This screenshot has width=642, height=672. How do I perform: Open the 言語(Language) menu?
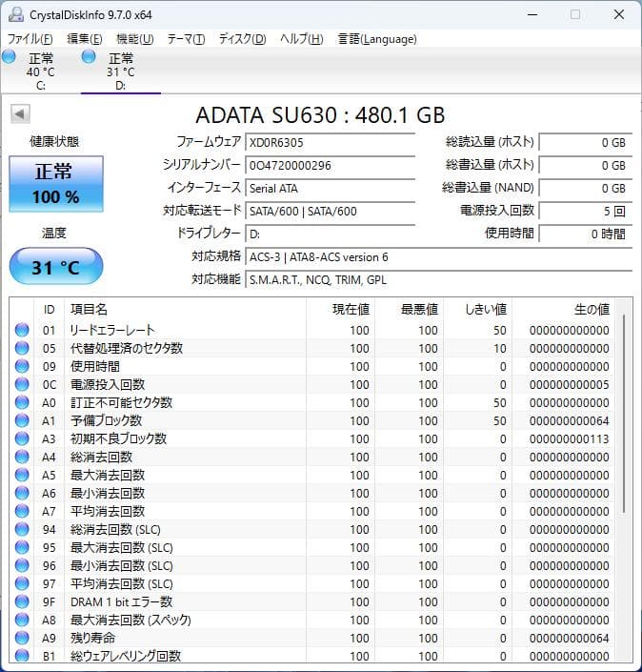[377, 39]
